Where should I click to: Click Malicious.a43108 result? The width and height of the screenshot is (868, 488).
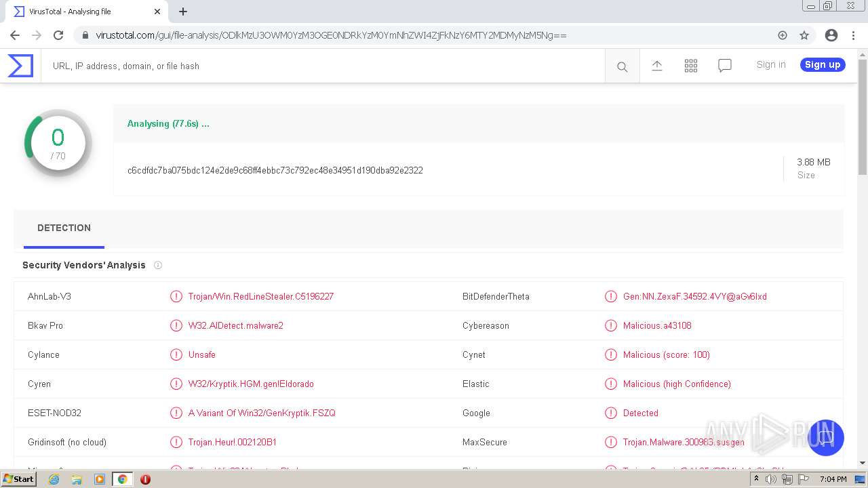click(x=657, y=325)
